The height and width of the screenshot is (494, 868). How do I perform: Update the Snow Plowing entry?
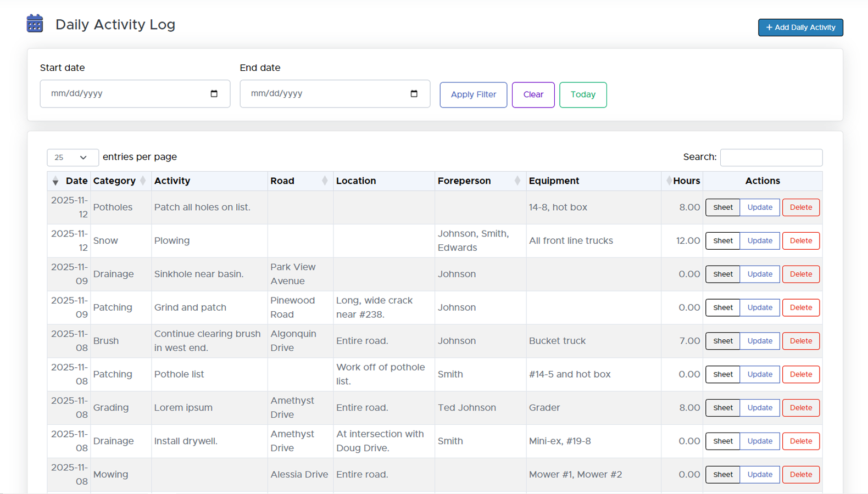[760, 241]
